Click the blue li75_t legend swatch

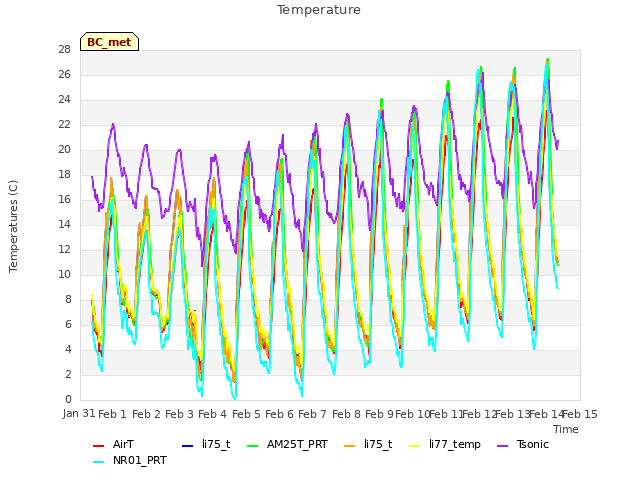tap(187, 446)
